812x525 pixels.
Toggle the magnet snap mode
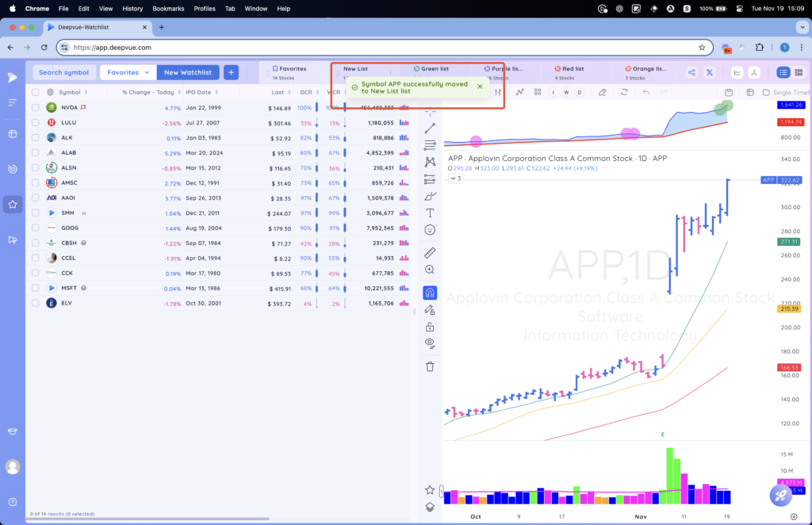click(430, 293)
